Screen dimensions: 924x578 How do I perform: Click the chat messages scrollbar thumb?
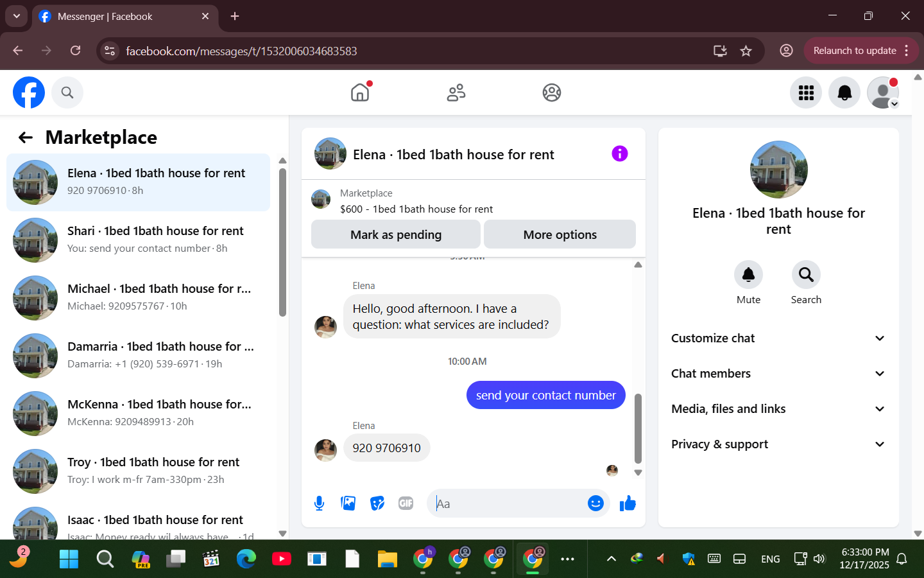pyautogui.click(x=638, y=428)
